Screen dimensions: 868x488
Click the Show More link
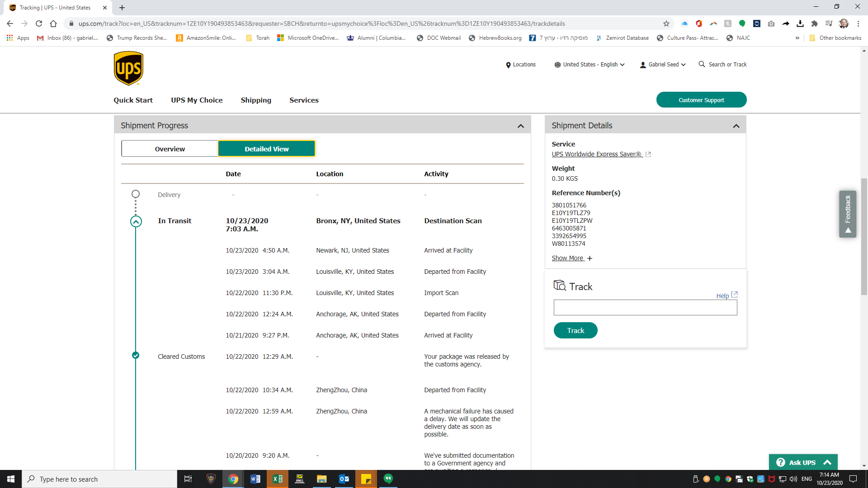click(568, 258)
